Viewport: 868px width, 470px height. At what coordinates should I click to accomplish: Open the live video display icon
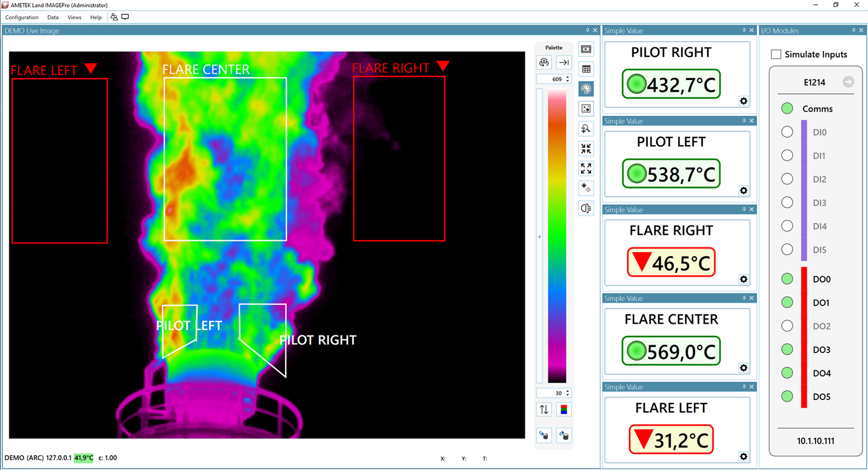586,49
